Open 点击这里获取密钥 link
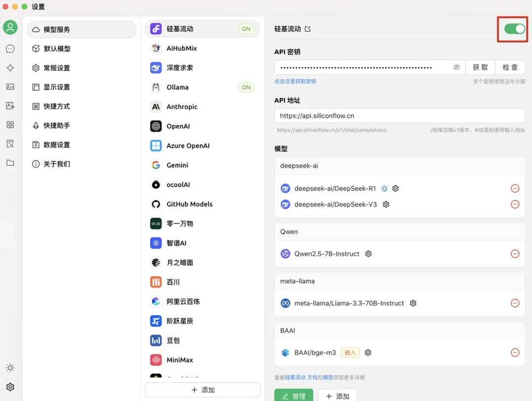Viewport: 532px width, 401px height. (295, 81)
